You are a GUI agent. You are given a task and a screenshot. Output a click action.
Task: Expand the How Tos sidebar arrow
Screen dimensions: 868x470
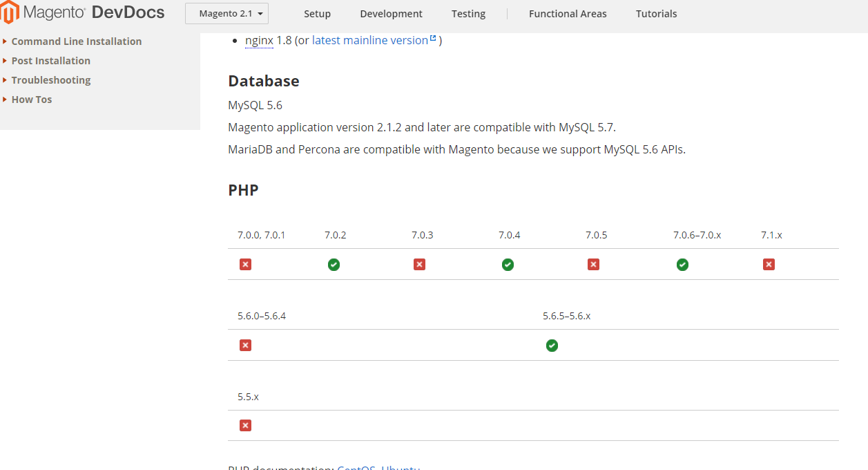pyautogui.click(x=5, y=100)
